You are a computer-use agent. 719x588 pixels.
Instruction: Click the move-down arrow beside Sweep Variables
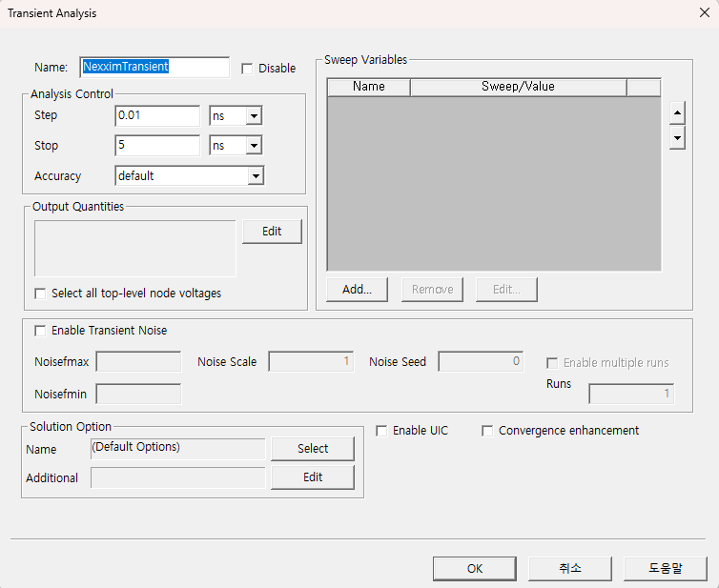tap(677, 138)
